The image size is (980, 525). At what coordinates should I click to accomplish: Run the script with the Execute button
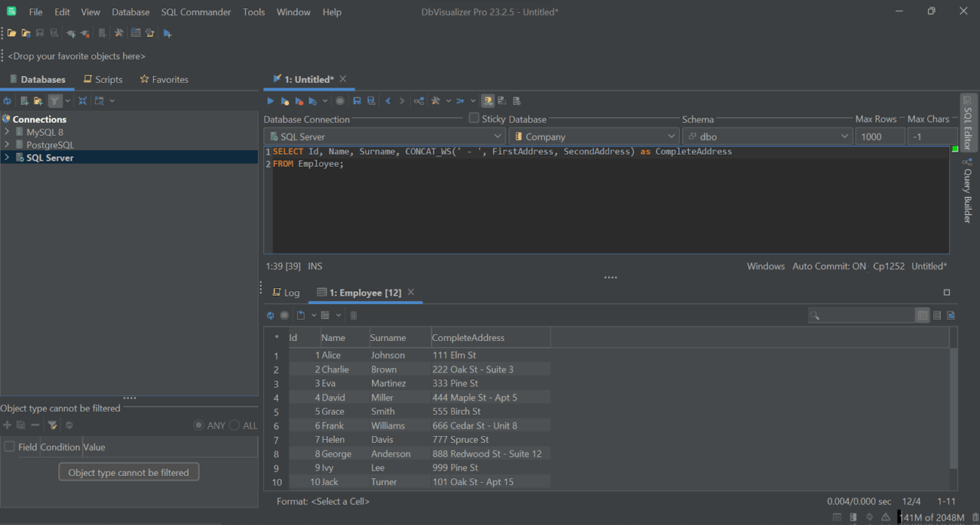click(x=271, y=100)
